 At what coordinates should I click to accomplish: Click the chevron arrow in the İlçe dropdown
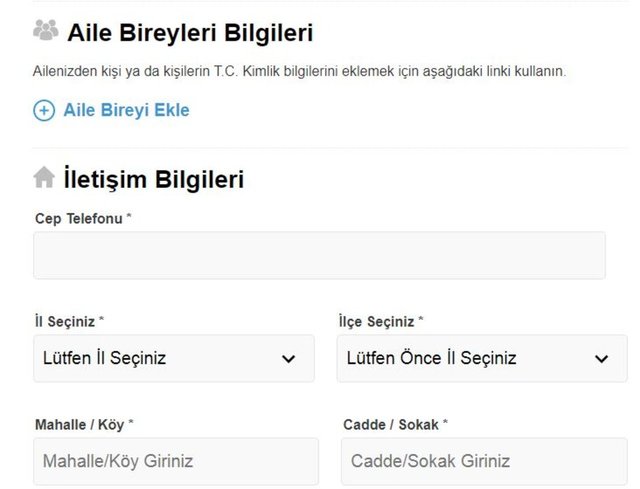602,359
